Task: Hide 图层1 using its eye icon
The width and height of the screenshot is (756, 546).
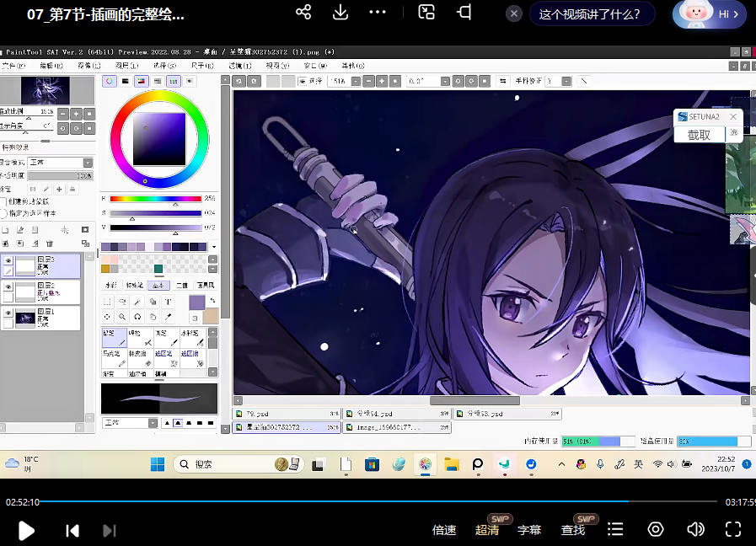Action: click(8, 313)
